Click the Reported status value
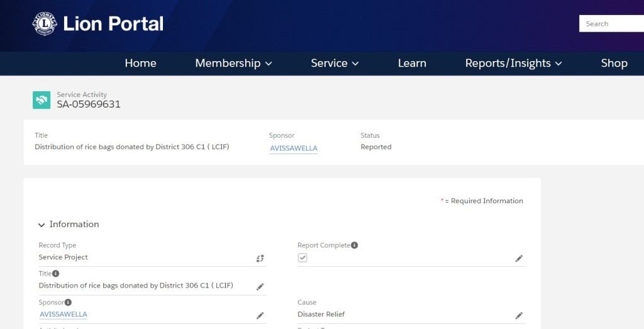Viewport: 644px width, 329px height. pos(376,147)
